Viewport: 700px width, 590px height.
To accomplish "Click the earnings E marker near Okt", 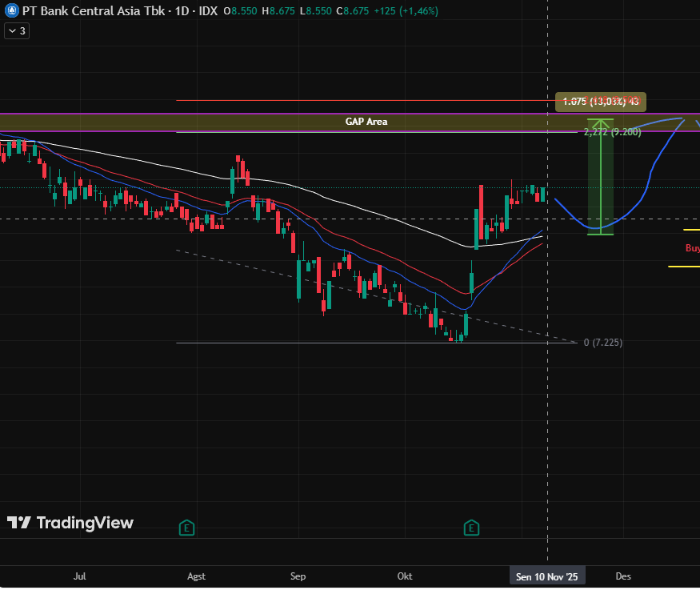I will pyautogui.click(x=472, y=528).
